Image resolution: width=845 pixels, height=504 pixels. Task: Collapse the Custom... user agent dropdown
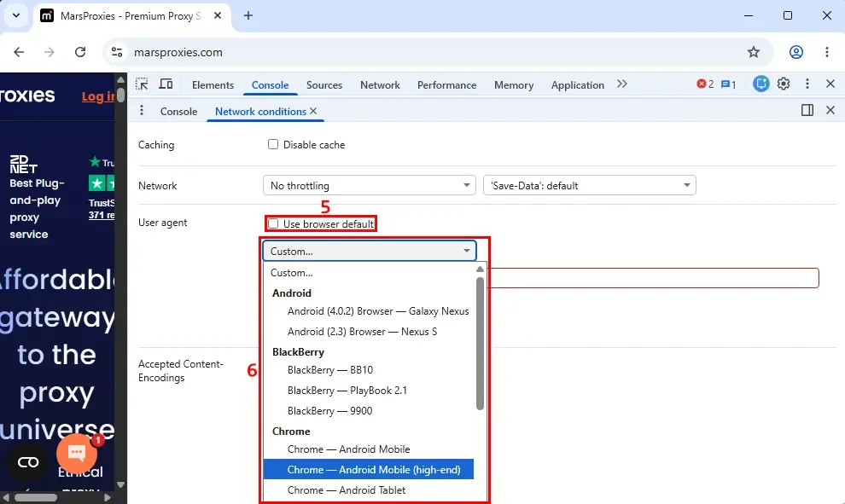[369, 251]
